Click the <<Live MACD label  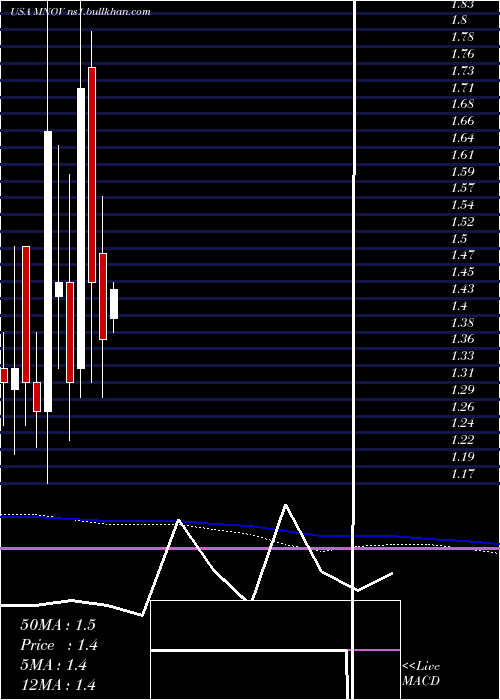tap(421, 674)
